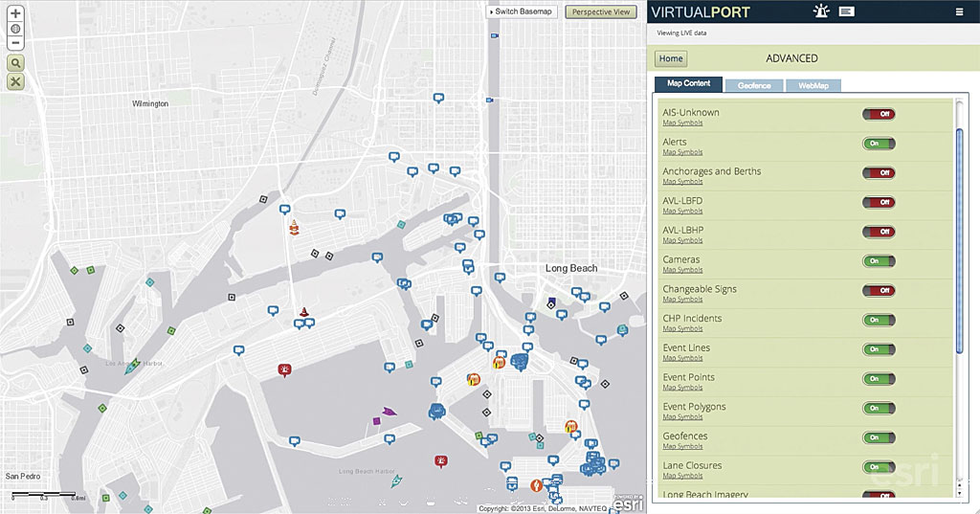Open the Switch Basemap dropdown
Image resolution: width=980 pixels, height=514 pixels.
click(x=521, y=11)
